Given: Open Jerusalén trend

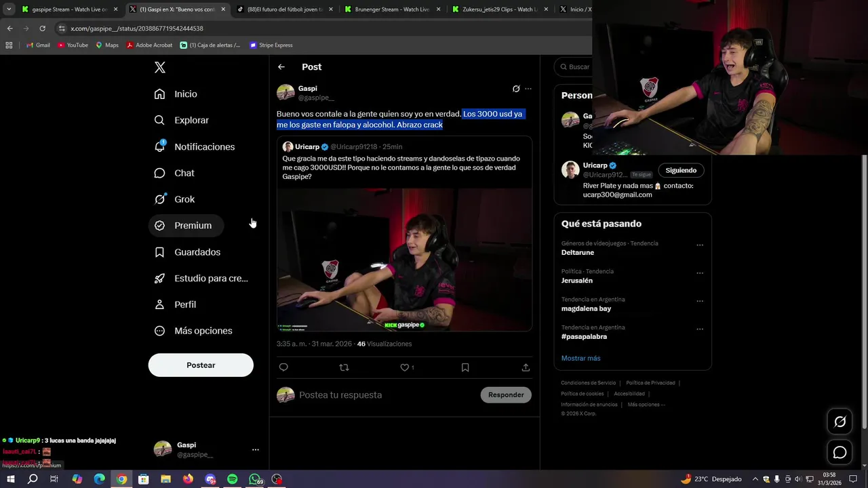Looking at the screenshot, I should click(x=577, y=281).
